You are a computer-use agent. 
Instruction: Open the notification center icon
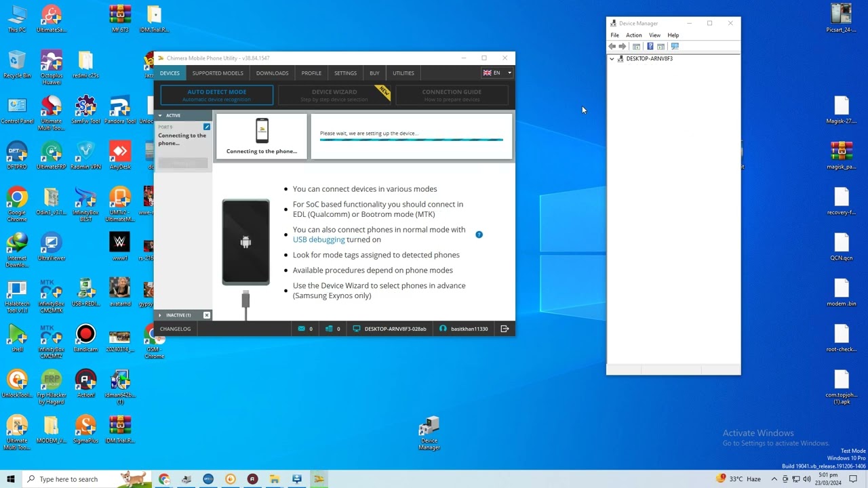[x=853, y=479]
